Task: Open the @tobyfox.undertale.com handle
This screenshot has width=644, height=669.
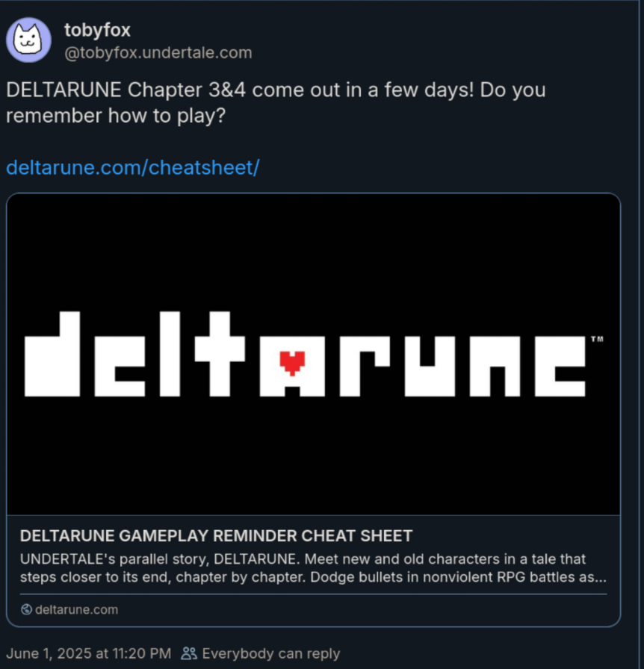Action: coord(158,53)
